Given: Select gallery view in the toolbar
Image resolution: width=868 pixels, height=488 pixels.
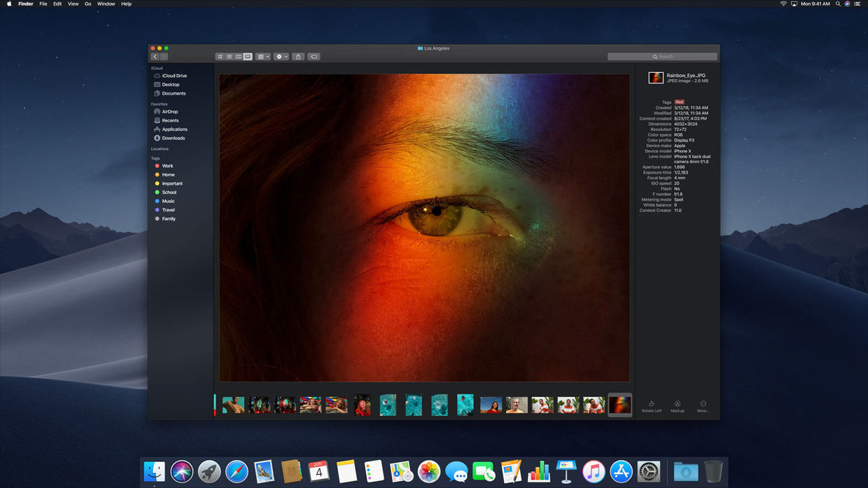Looking at the screenshot, I should click(x=246, y=57).
